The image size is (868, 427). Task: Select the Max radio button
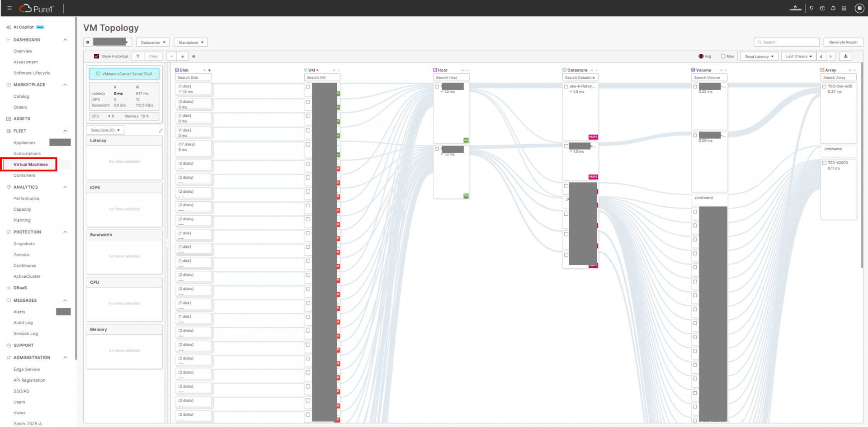point(723,57)
